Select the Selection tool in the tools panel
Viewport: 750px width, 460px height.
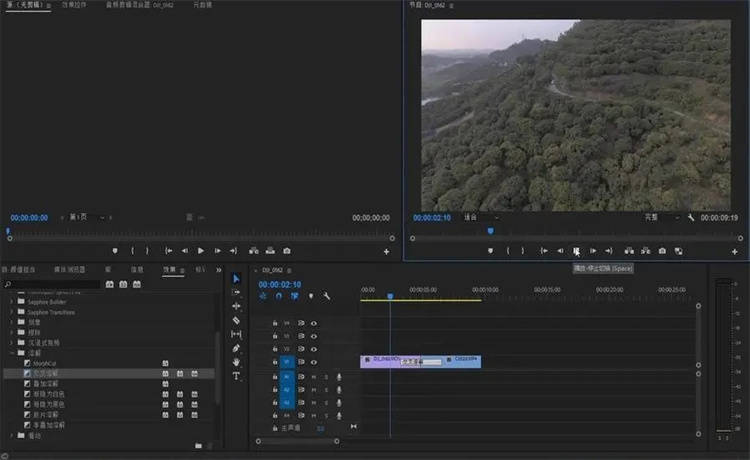pos(236,278)
